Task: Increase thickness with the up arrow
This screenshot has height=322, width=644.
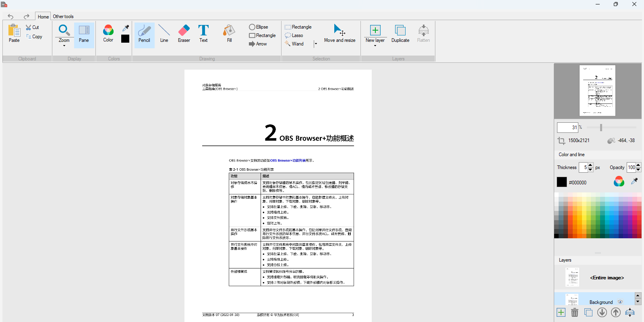Action: [590, 165]
